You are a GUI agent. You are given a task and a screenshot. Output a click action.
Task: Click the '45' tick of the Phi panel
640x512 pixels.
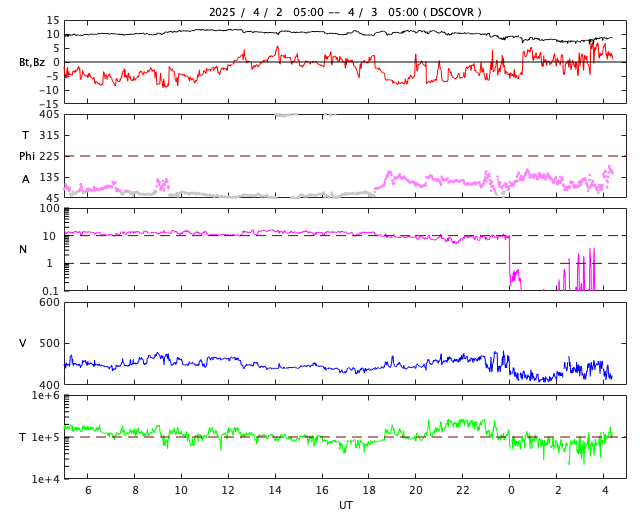pos(53,198)
